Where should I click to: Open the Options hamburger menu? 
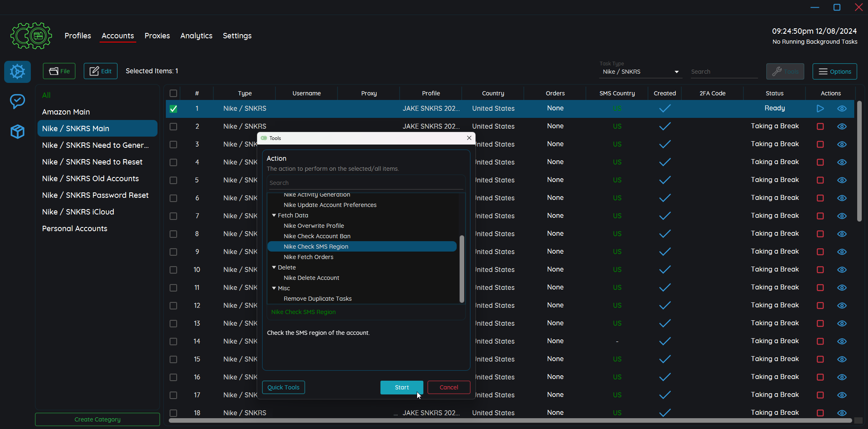(x=834, y=72)
